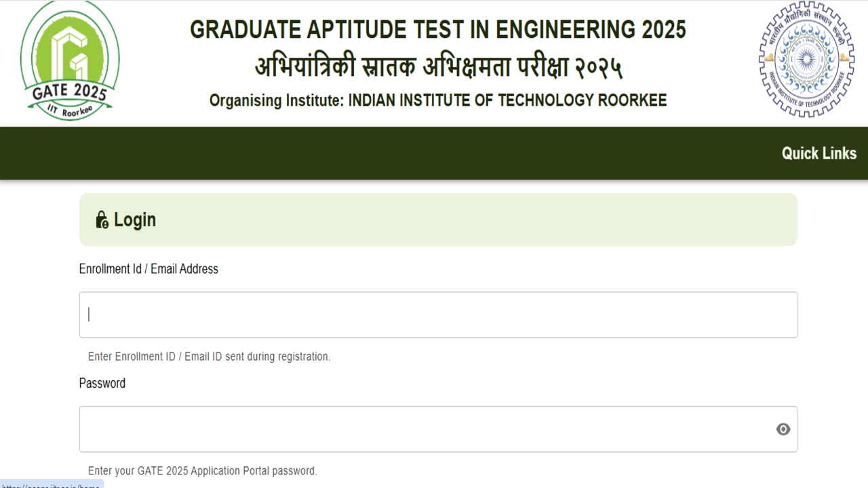The image size is (868, 488).
Task: Click the Hindi title of the exam
Action: tap(438, 67)
